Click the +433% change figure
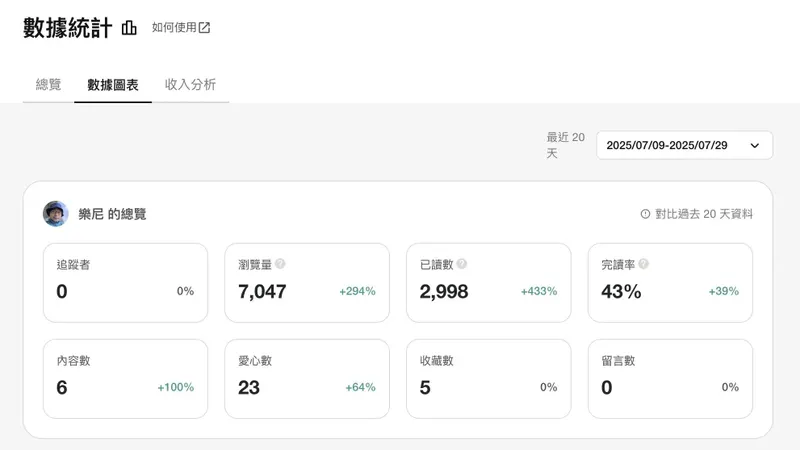This screenshot has width=800, height=450. 539,291
